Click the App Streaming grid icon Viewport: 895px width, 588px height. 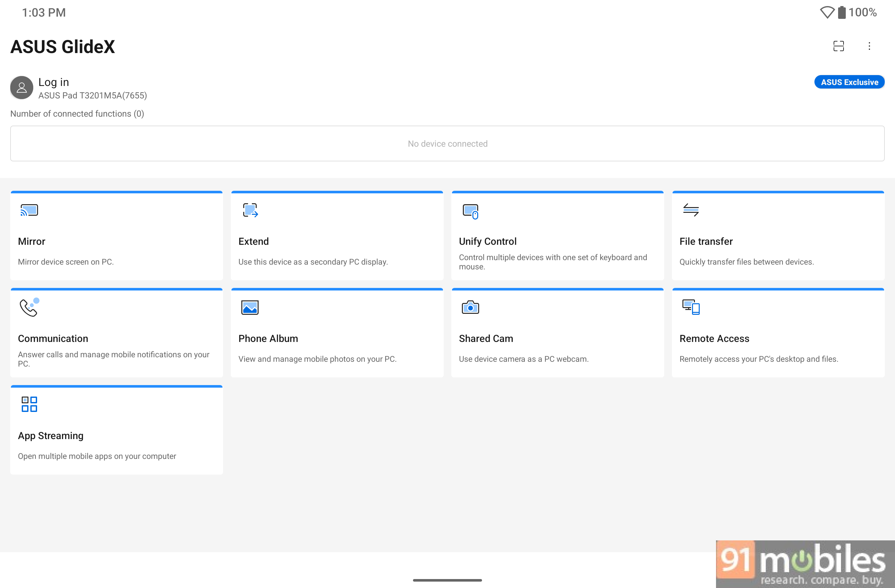(x=29, y=404)
